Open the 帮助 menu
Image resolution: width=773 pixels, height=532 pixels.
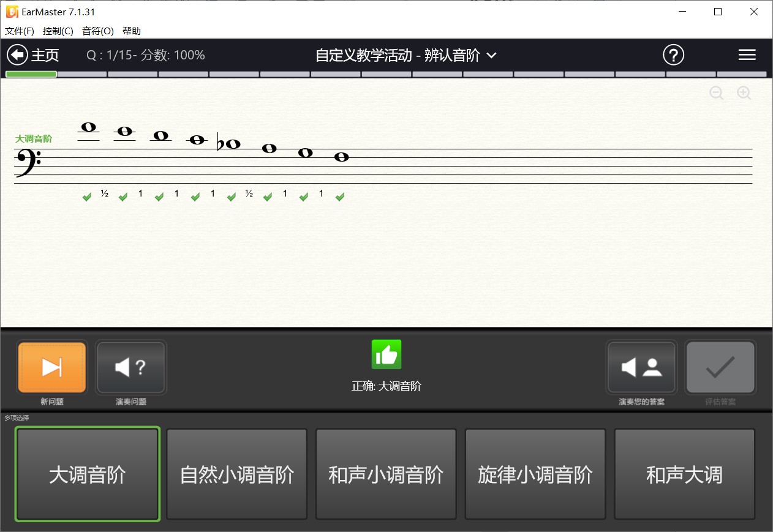pos(132,31)
